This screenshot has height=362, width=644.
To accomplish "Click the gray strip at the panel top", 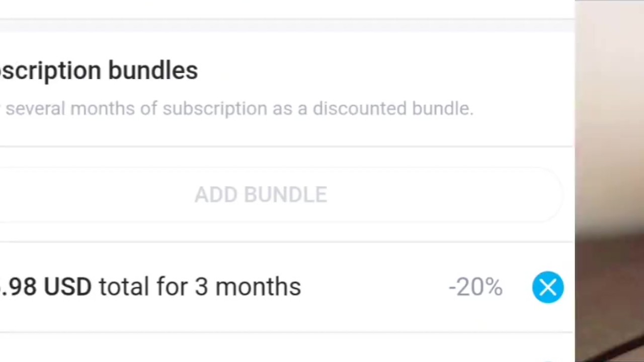I will (287, 25).
